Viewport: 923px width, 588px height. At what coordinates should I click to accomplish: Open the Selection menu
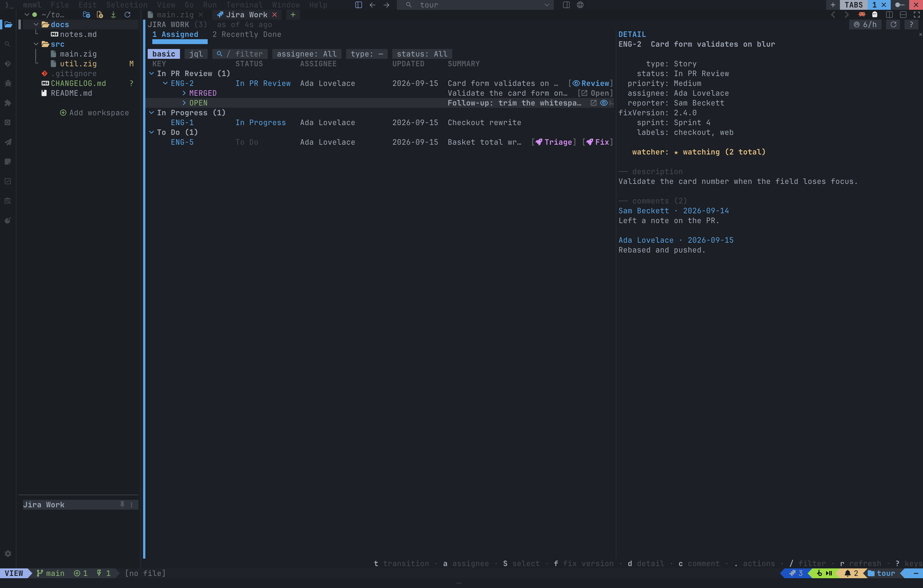coord(127,5)
